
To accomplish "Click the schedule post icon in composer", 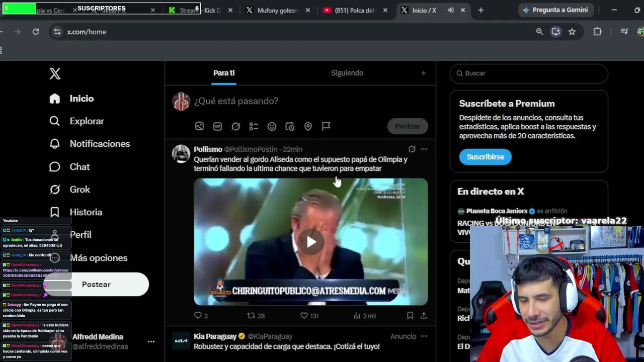I will [x=290, y=126].
